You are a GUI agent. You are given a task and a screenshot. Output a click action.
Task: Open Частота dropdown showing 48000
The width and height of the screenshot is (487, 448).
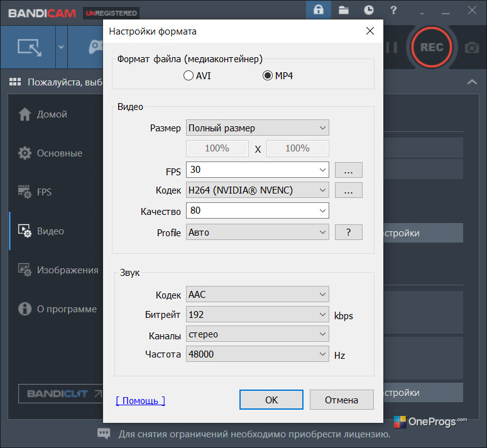[258, 354]
